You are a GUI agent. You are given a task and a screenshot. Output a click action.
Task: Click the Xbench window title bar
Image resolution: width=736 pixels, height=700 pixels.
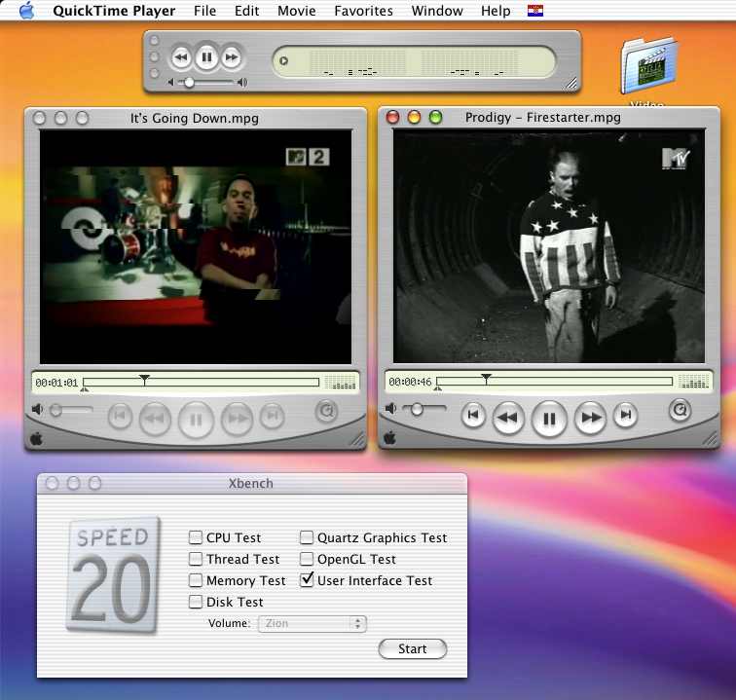(x=252, y=483)
